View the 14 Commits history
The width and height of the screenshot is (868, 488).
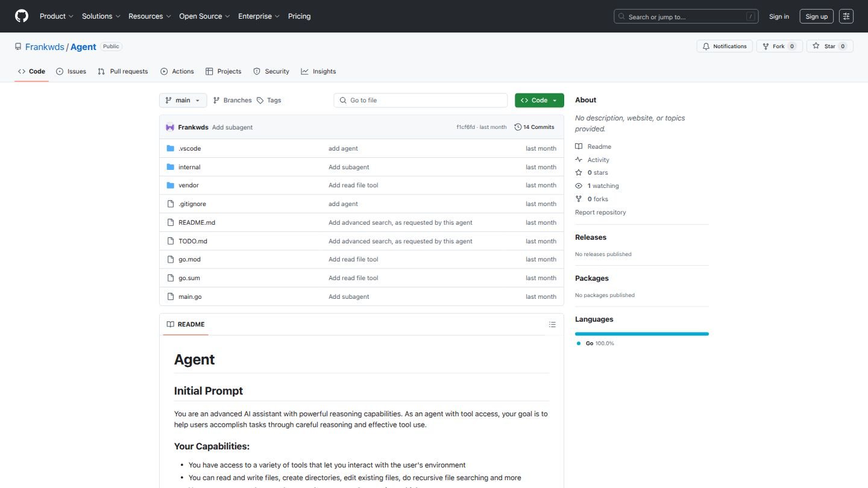coord(534,127)
